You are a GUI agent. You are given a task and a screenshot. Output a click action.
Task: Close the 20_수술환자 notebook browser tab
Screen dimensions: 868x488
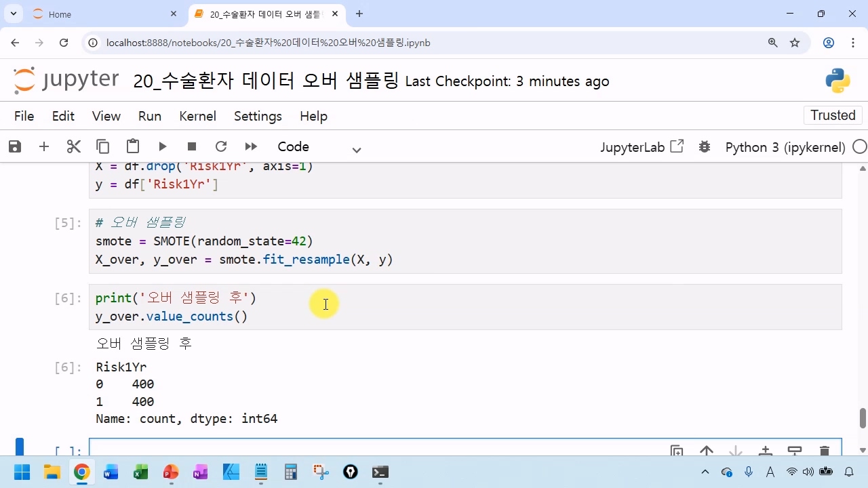(x=334, y=14)
